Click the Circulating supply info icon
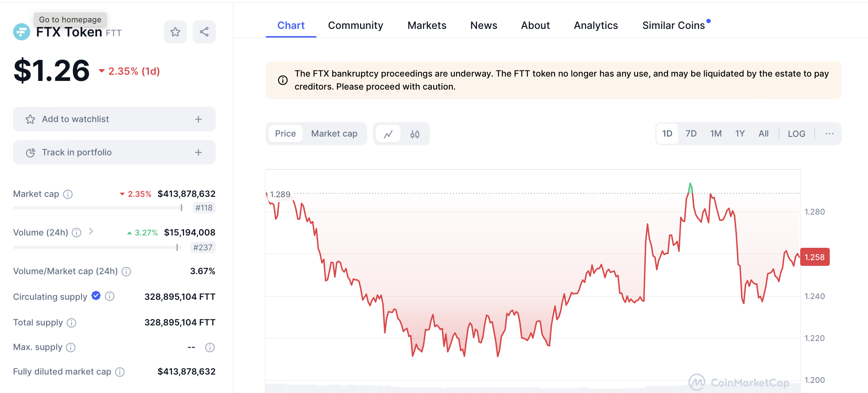The width and height of the screenshot is (868, 393). [x=110, y=297]
